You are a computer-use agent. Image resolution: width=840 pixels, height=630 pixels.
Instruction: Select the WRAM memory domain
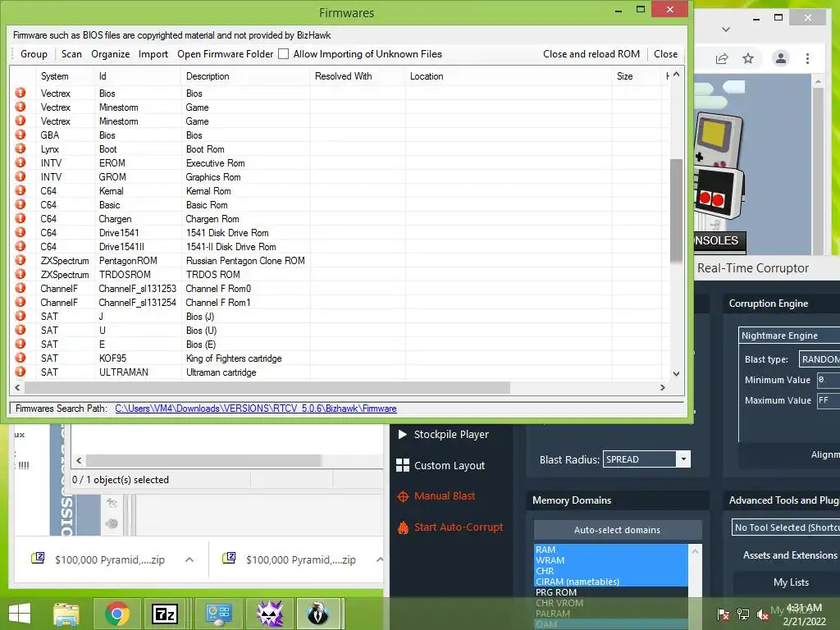pyautogui.click(x=610, y=560)
